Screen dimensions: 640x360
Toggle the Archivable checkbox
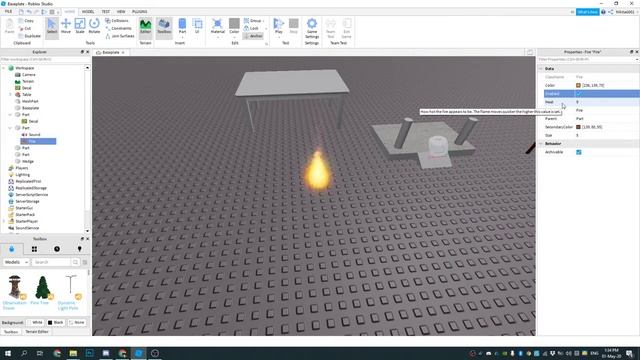tap(579, 152)
